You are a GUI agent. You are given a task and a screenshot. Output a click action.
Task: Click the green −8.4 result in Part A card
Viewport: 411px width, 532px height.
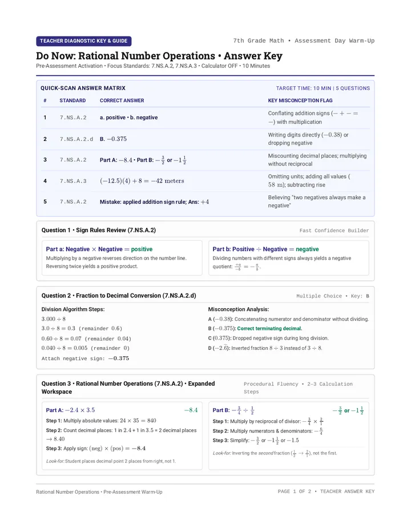[x=191, y=410]
